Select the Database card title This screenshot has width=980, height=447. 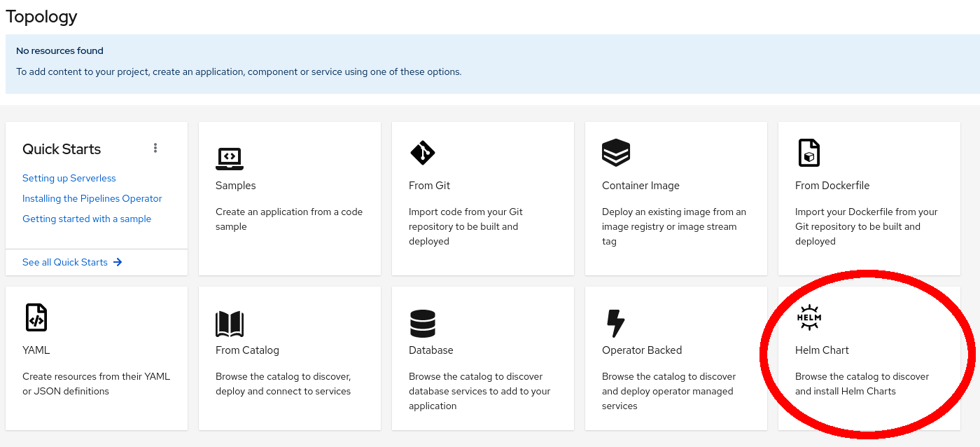coord(430,350)
